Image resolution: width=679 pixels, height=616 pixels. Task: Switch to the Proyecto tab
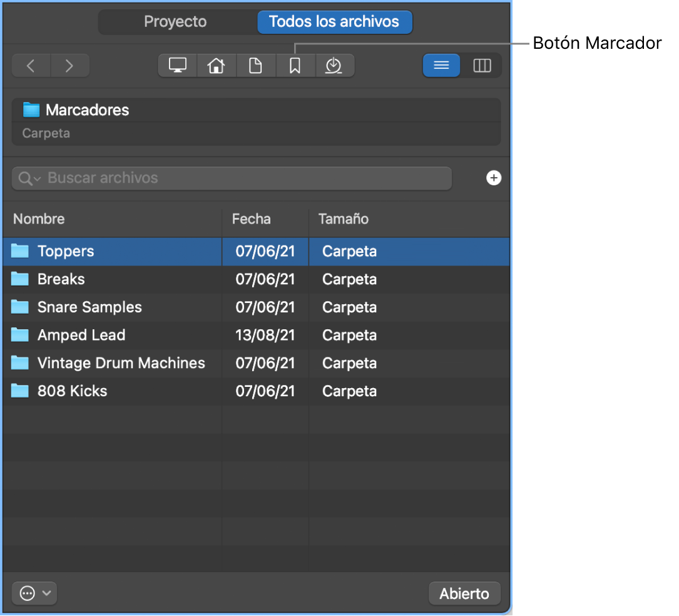coord(175,22)
